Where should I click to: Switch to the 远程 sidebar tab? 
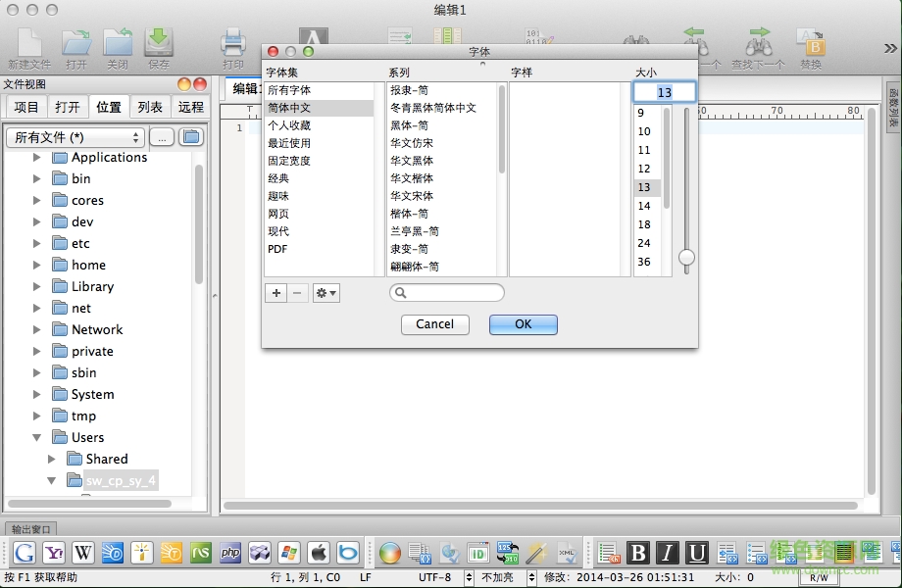tap(189, 107)
